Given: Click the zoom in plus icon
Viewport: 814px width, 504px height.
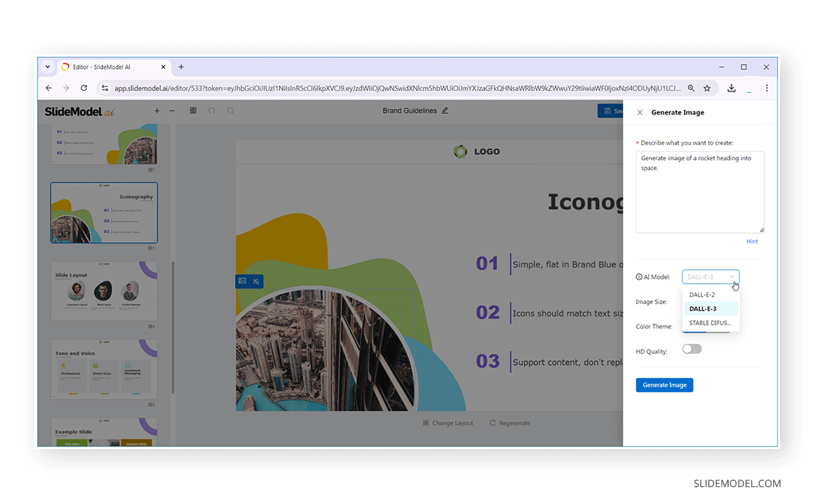Looking at the screenshot, I should click(157, 111).
